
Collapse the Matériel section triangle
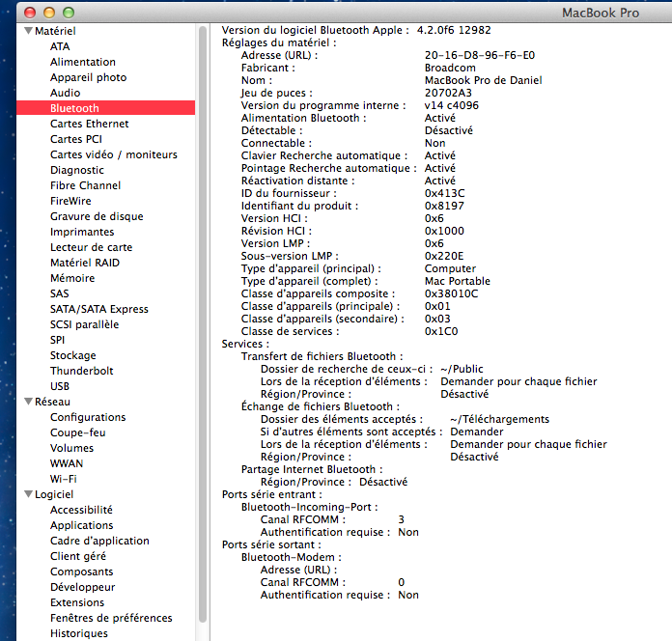point(28,31)
